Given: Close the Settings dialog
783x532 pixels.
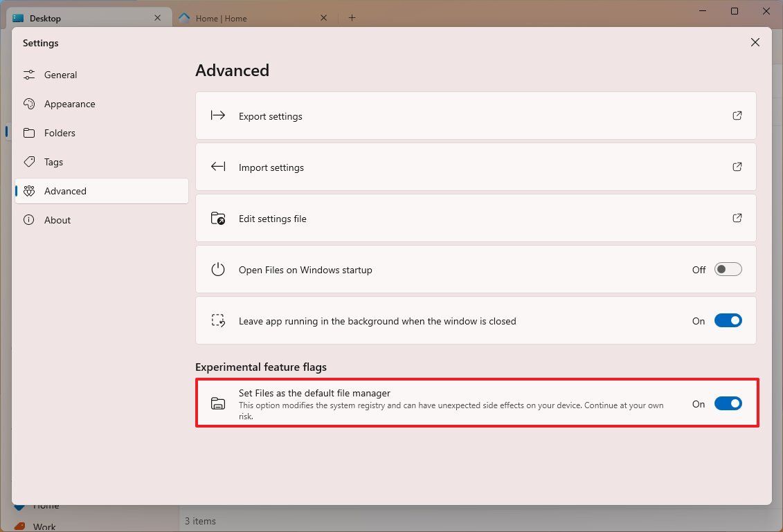Looking at the screenshot, I should click(x=755, y=42).
